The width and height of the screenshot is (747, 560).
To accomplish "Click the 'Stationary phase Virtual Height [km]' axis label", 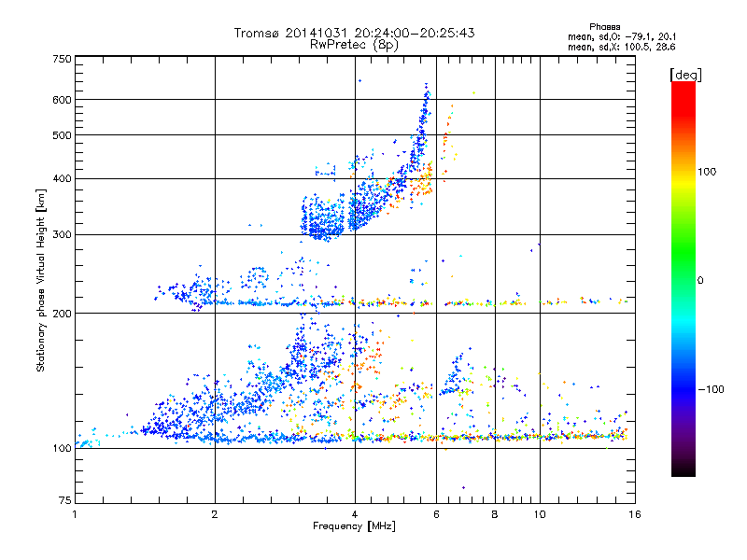I will [41, 280].
